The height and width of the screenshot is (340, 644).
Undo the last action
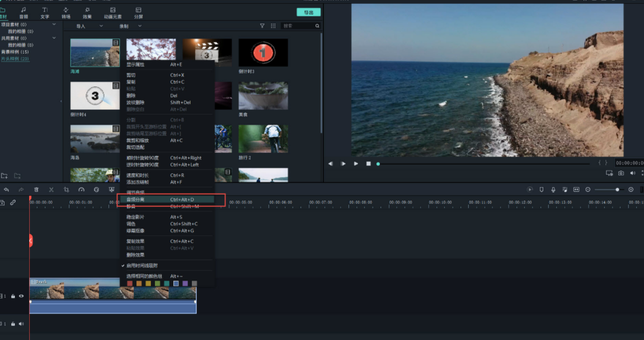point(6,190)
